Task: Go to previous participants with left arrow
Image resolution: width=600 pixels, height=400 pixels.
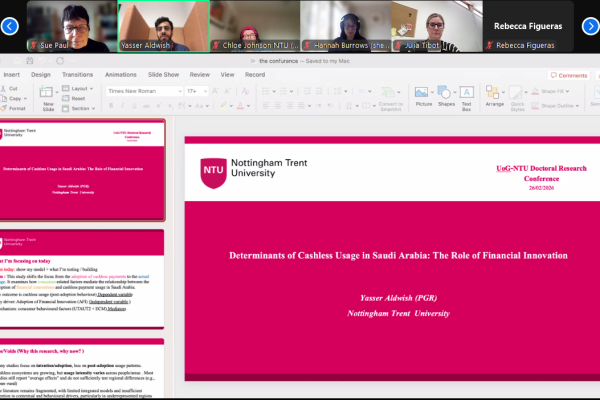Action: click(10, 26)
